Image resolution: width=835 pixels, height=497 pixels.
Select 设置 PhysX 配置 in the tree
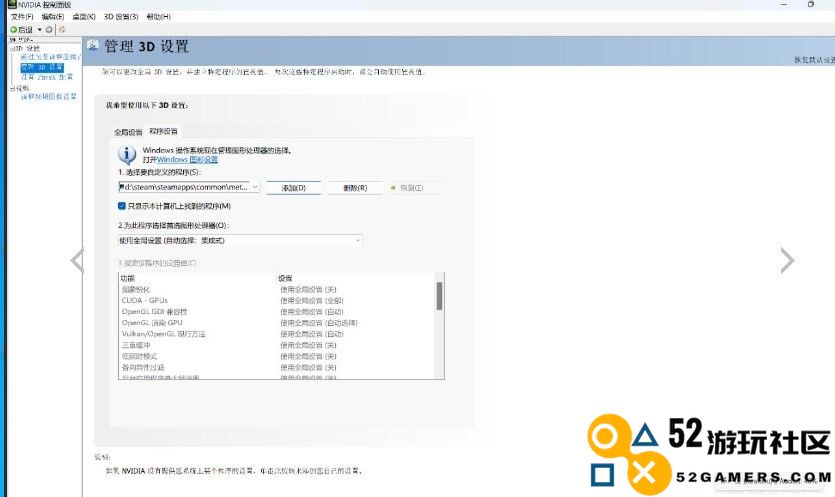[47, 77]
